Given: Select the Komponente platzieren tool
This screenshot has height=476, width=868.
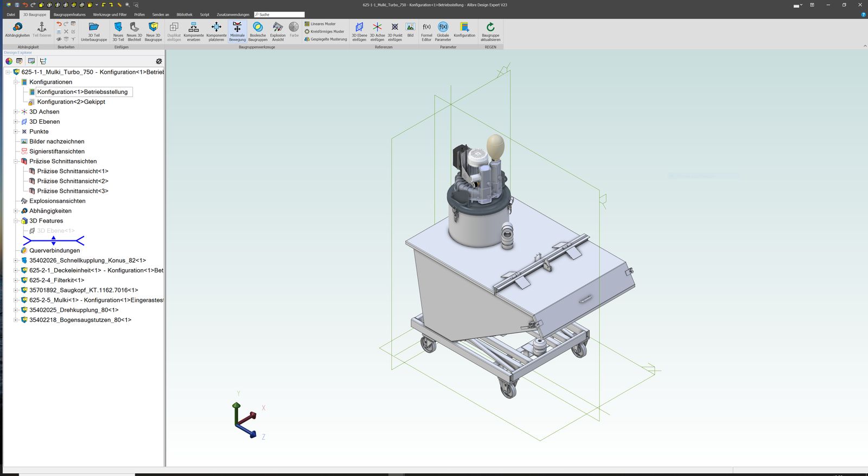Looking at the screenshot, I should 216,31.
